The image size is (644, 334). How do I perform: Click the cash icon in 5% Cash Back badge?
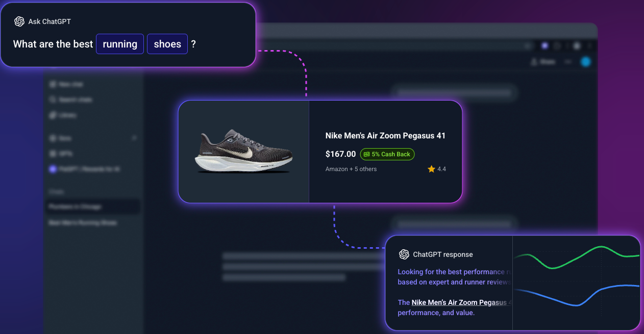pos(366,154)
